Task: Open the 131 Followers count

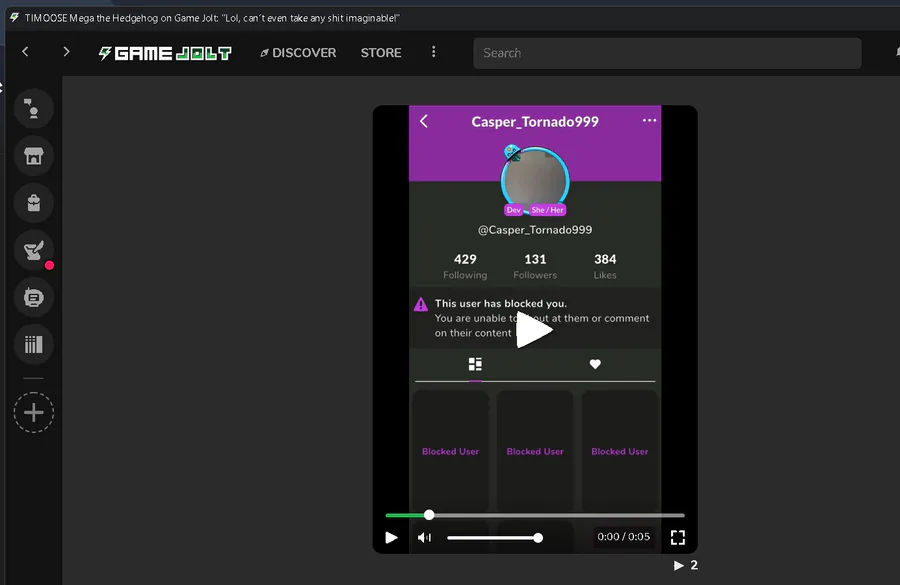Action: click(x=535, y=266)
